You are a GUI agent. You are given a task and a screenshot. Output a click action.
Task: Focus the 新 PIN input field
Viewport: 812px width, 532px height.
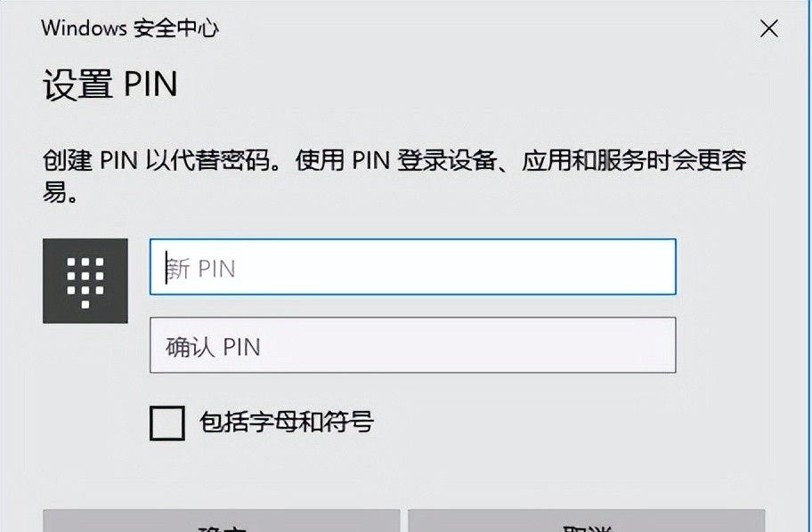pos(412,267)
